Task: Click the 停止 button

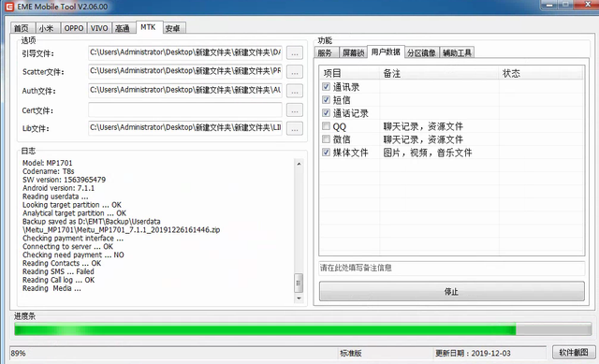Action: point(452,291)
